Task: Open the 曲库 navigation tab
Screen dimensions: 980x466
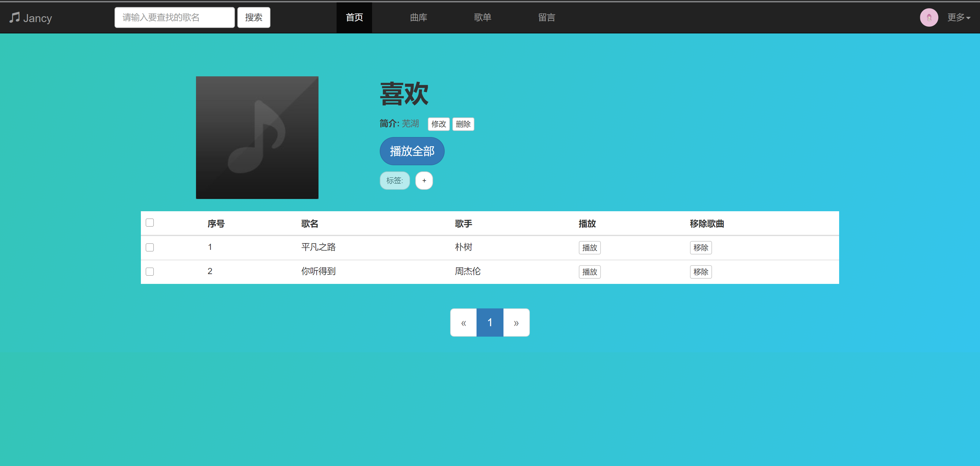Action: coord(418,17)
